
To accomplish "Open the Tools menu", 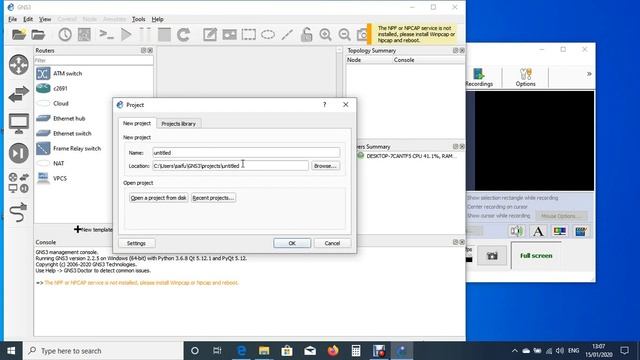I will 138,19.
